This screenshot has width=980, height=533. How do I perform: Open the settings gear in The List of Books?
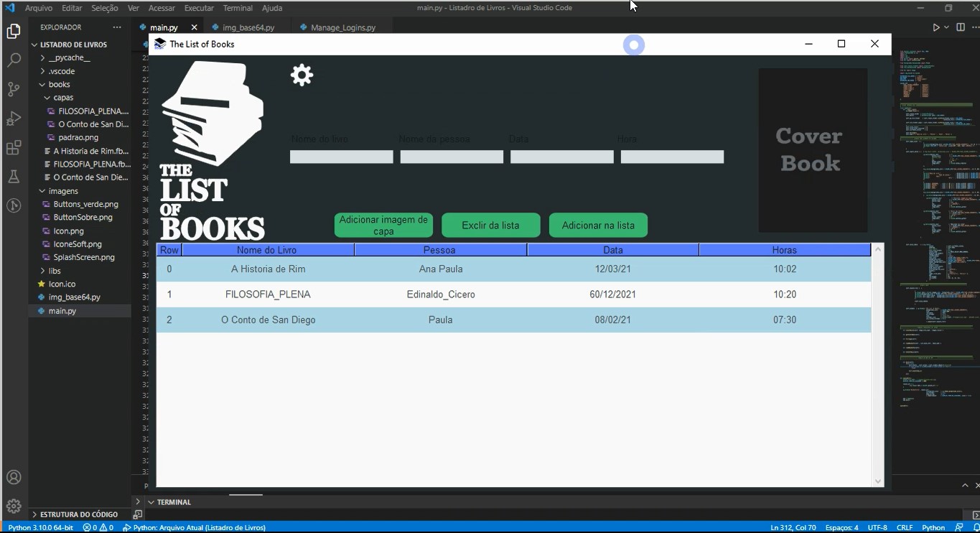[302, 75]
